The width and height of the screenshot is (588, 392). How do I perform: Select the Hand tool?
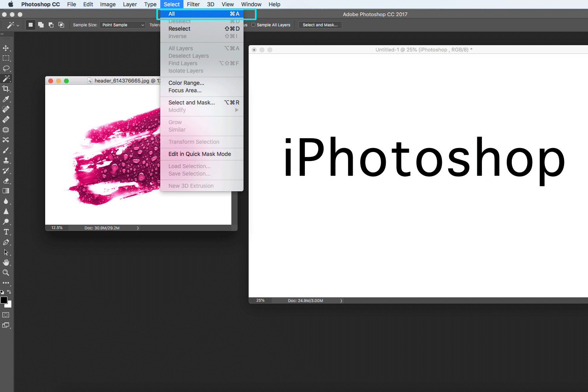[x=6, y=262]
